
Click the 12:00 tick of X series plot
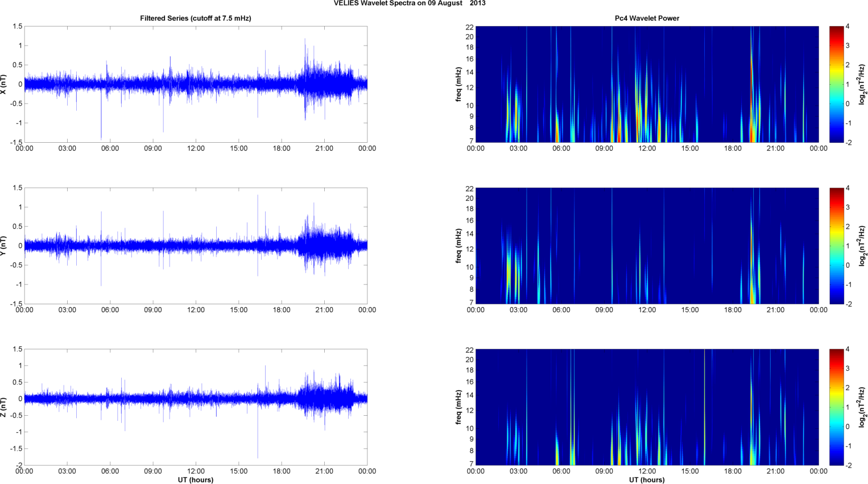pos(196,148)
